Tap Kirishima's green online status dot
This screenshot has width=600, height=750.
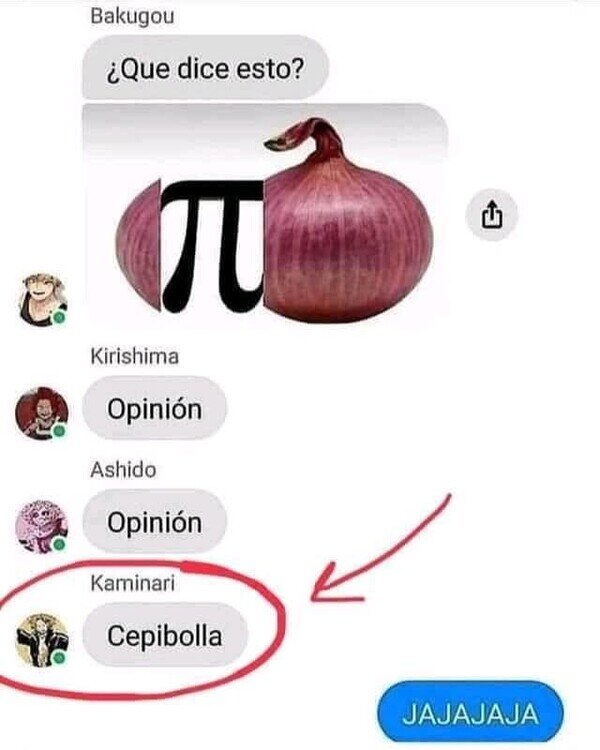click(x=59, y=431)
